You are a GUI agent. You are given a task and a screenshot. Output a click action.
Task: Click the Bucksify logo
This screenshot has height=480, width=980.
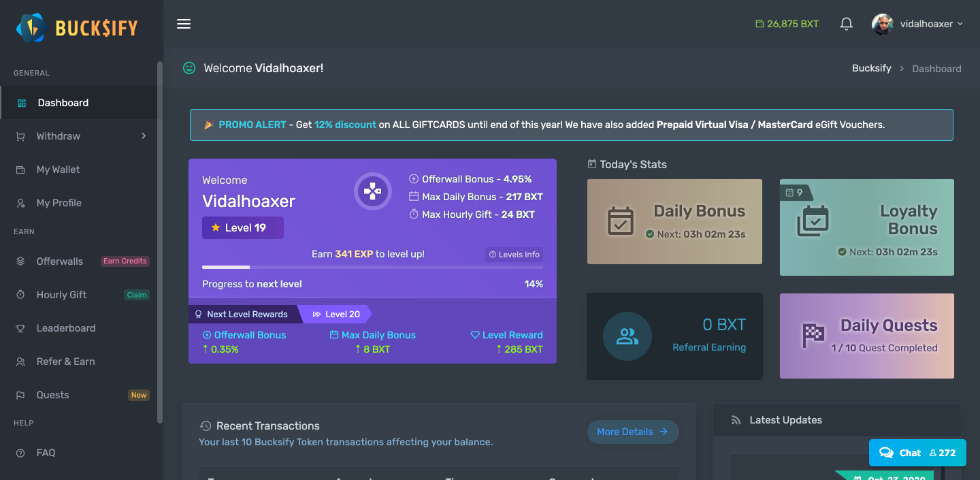point(77,27)
